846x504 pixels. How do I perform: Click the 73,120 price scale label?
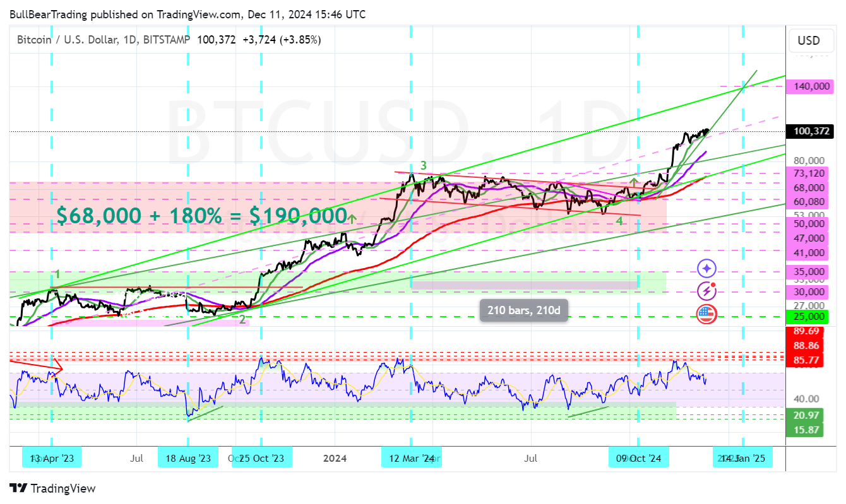click(810, 173)
